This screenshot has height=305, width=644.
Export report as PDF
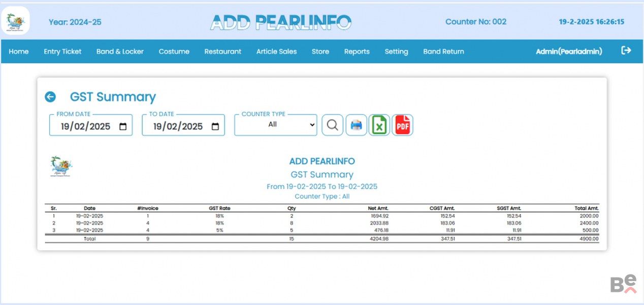[x=402, y=125]
